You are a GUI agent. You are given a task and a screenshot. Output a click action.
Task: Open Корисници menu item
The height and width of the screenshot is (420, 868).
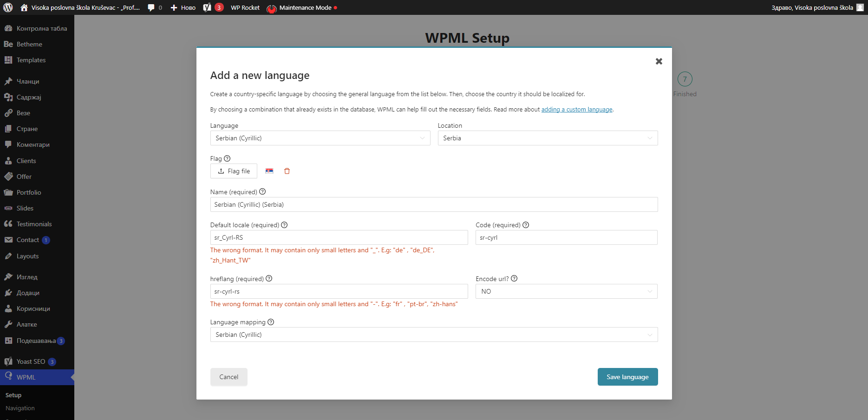[37, 308]
